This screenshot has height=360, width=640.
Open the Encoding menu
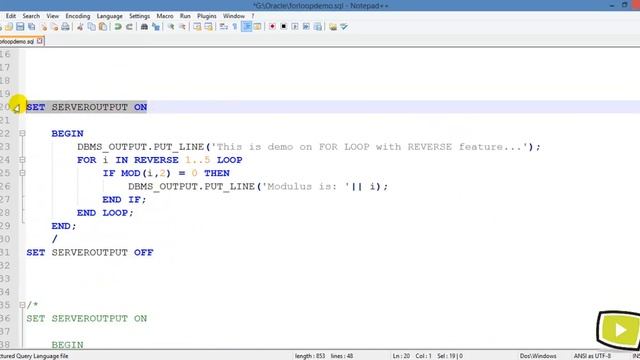click(x=78, y=16)
